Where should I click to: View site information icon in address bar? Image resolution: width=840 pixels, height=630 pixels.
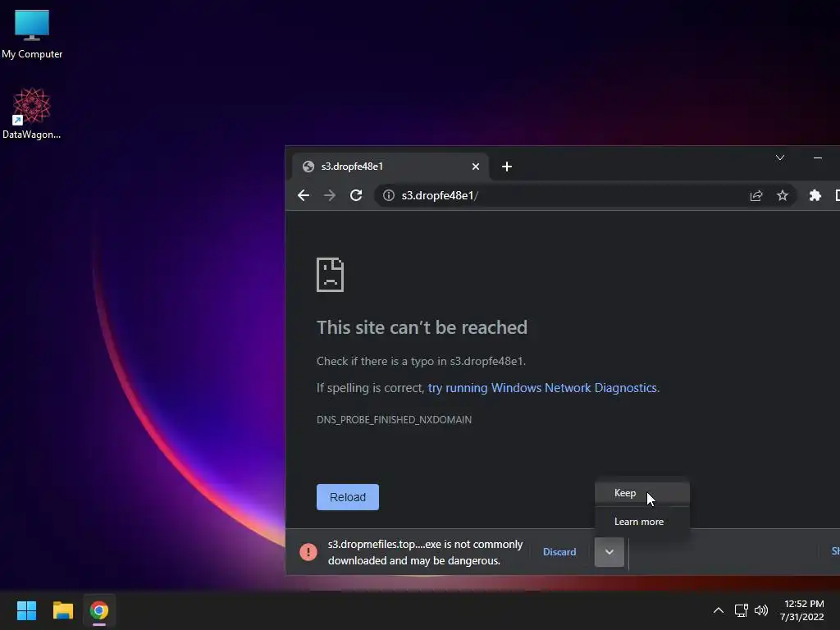coord(388,195)
